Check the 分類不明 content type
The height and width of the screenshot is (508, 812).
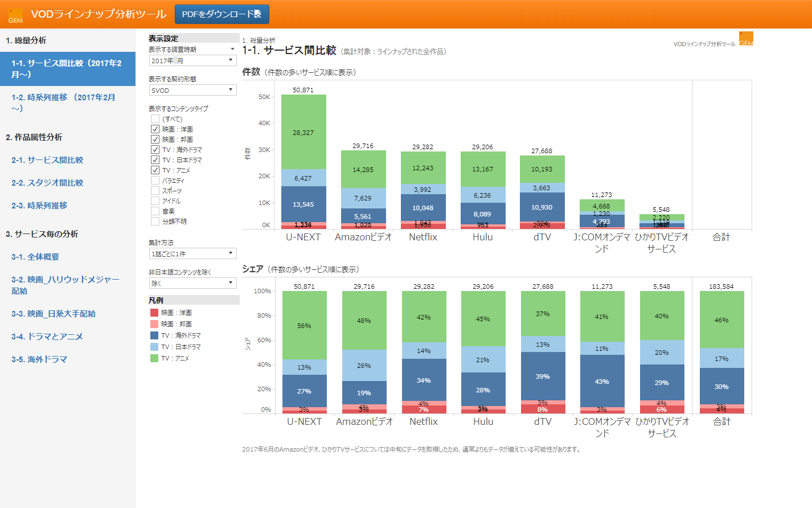click(x=155, y=222)
